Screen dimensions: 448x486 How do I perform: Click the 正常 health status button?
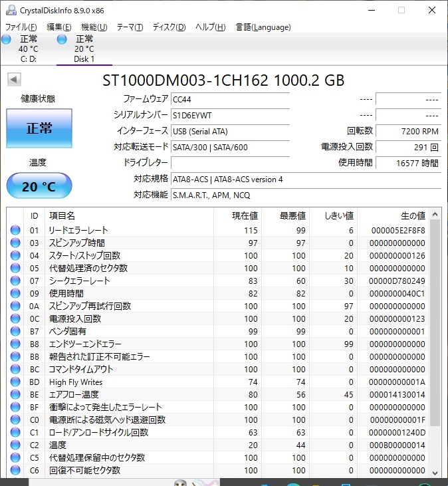(39, 128)
